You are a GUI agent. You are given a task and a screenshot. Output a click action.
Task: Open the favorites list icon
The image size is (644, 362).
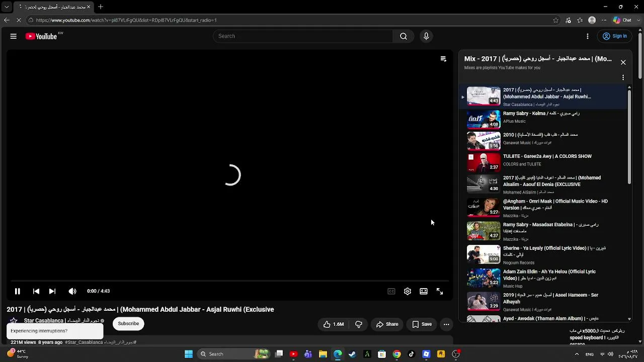tap(580, 20)
